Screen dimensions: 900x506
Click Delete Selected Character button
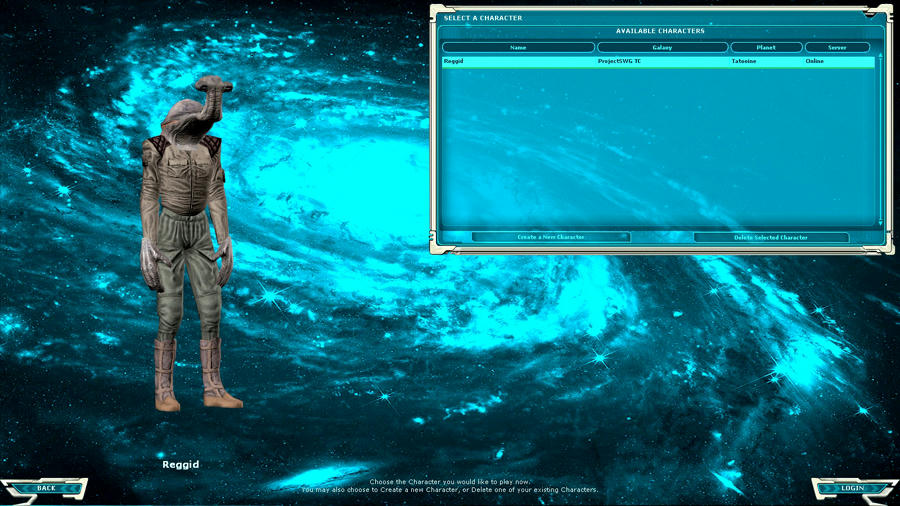point(771,237)
